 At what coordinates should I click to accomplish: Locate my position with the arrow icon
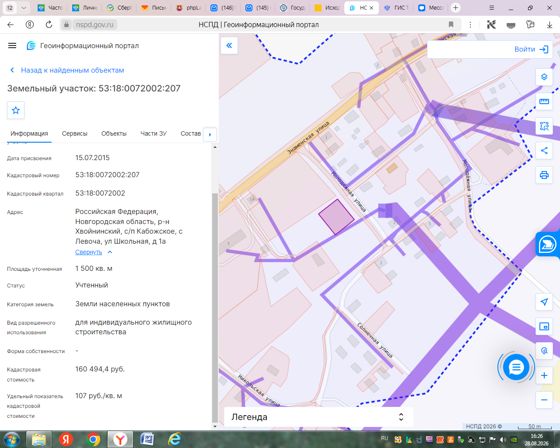(x=544, y=302)
